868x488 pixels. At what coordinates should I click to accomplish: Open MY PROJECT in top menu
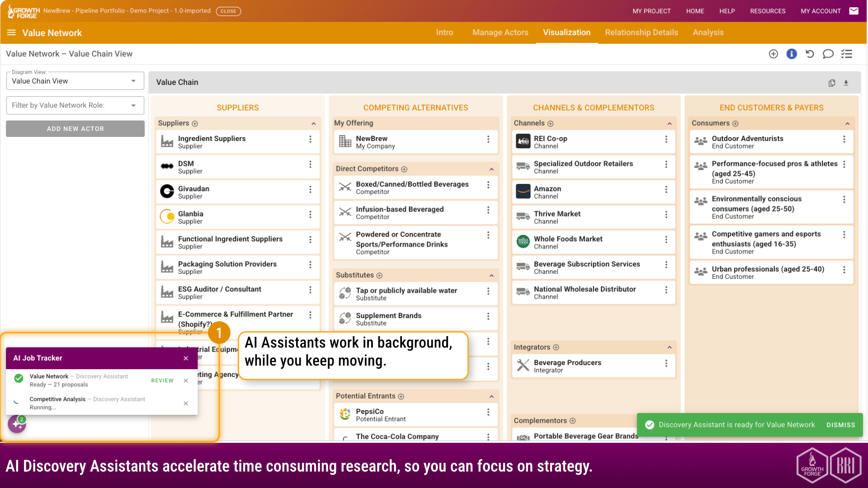coord(651,11)
